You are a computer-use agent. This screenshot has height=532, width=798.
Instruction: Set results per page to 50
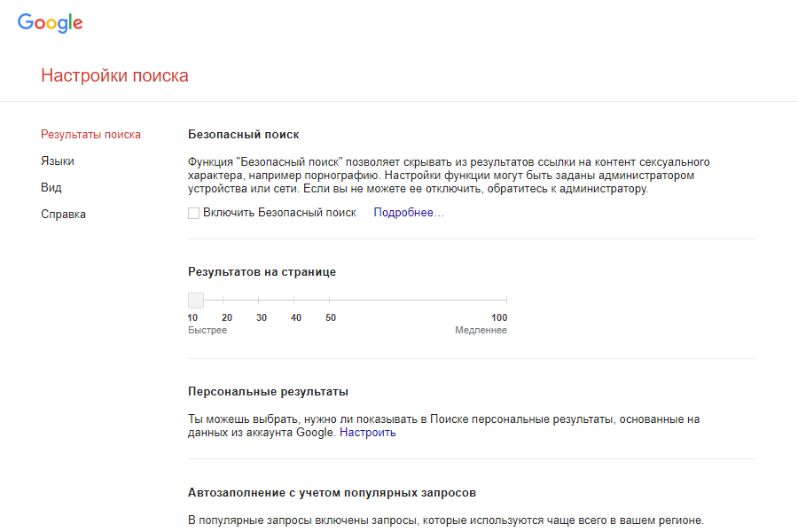point(330,301)
